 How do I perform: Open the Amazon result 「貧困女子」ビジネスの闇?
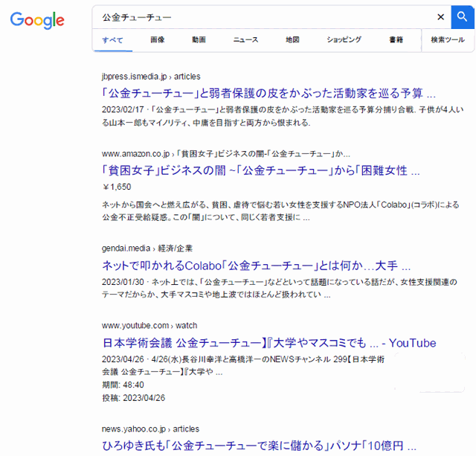261,170
